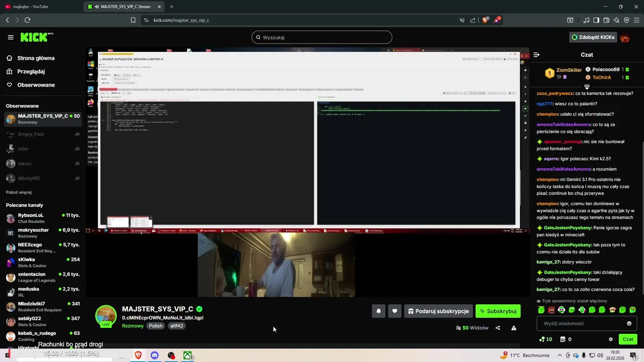Viewport: 644px width, 362px height.
Task: Expand the chat leaderboard arrow
Action: [587, 87]
